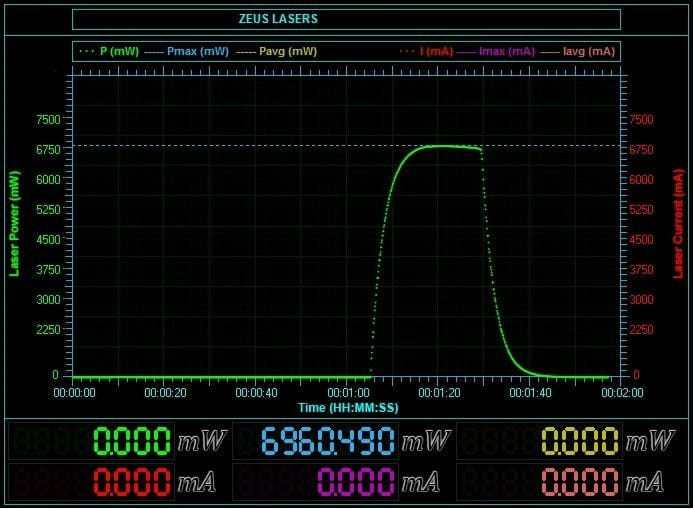This screenshot has height=509, width=693.
Task: Click the Time (HH:MM:SS) axis title
Action: tap(347, 407)
